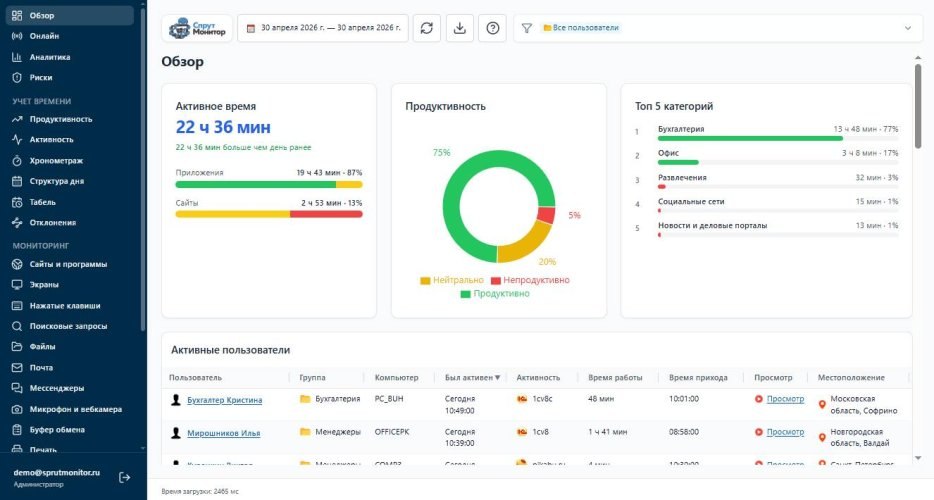This screenshot has height=500, width=934.
Task: Toggle the Продуктивно legend item
Action: click(495, 293)
